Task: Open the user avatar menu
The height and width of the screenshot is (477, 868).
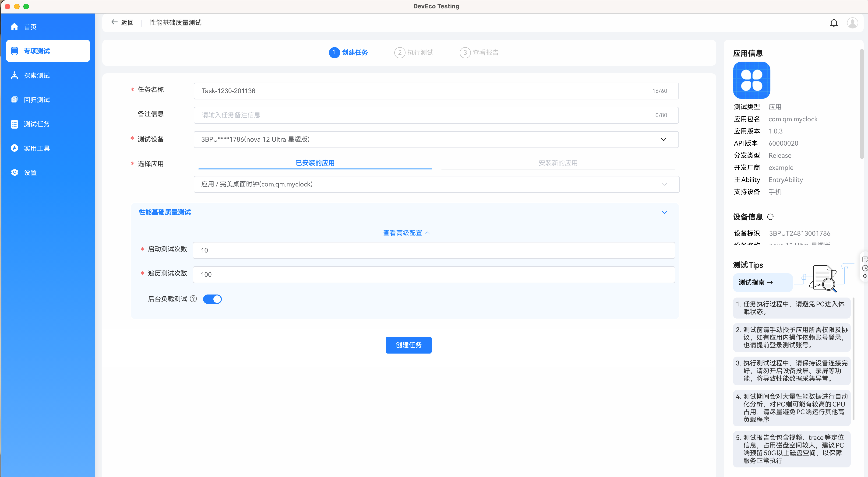Action: (x=853, y=23)
